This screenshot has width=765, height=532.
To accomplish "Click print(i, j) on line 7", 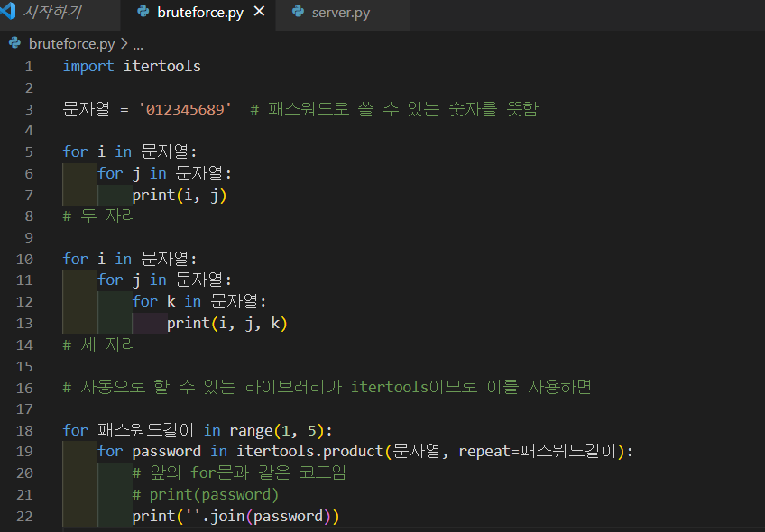I will point(180,195).
